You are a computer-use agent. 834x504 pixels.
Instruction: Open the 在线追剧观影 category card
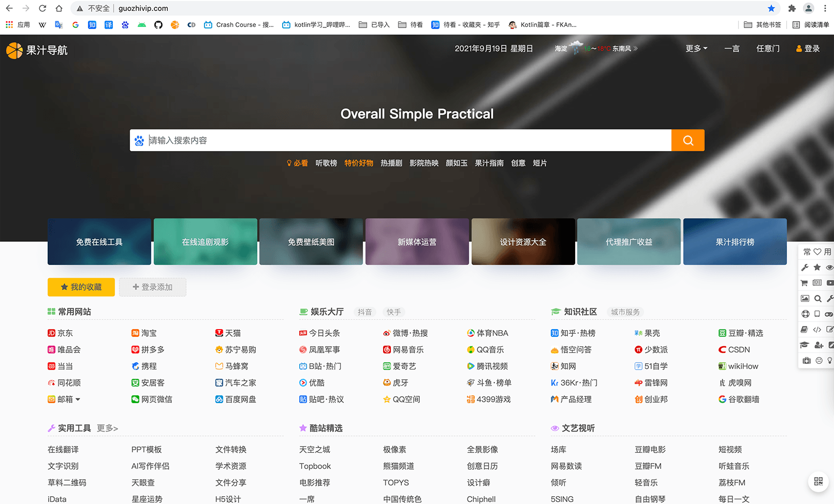coord(206,242)
